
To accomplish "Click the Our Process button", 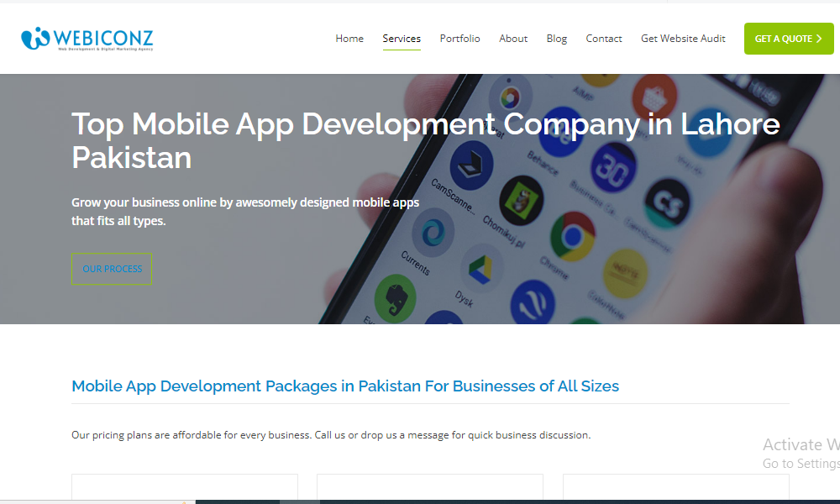I will click(112, 269).
